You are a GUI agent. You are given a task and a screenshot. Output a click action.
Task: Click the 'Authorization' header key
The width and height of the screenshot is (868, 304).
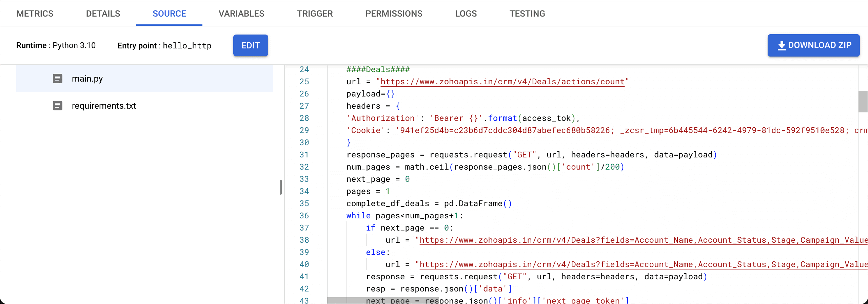pyautogui.click(x=383, y=118)
